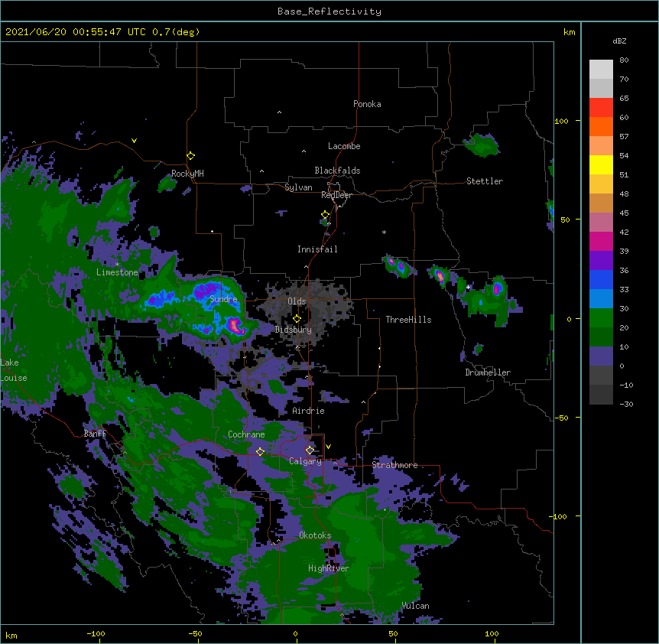Screen dimensions: 659x644
Task: Click the Stettler city label
Action: (x=485, y=181)
